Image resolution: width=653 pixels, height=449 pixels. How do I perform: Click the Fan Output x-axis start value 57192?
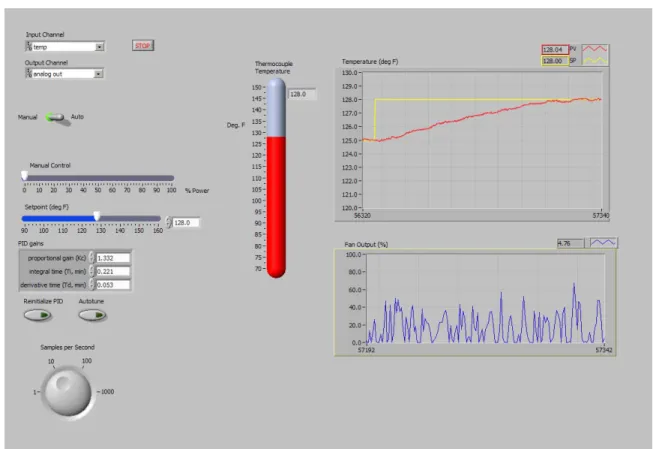(x=366, y=350)
